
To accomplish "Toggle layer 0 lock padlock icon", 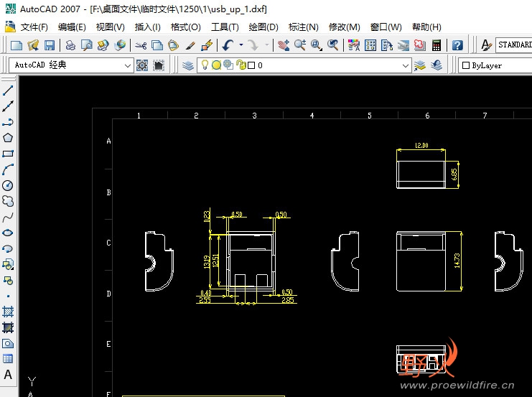I will [241, 65].
